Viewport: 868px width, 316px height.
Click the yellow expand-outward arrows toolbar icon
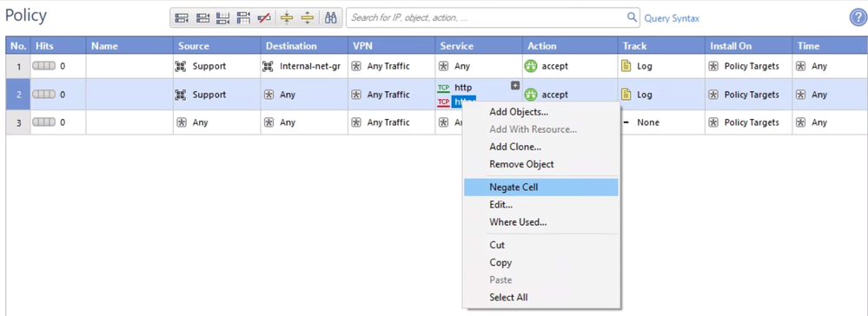(x=308, y=17)
